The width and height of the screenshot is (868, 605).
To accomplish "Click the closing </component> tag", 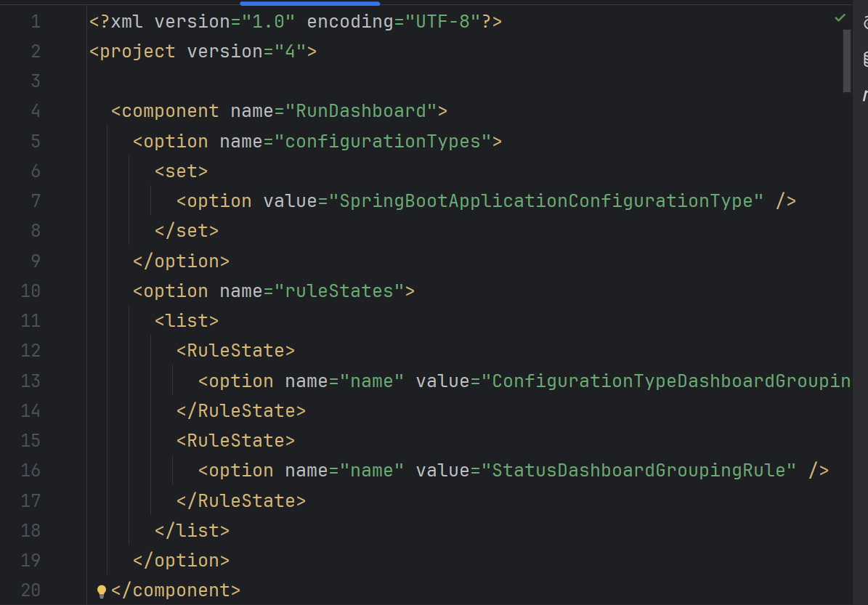I will point(175,590).
